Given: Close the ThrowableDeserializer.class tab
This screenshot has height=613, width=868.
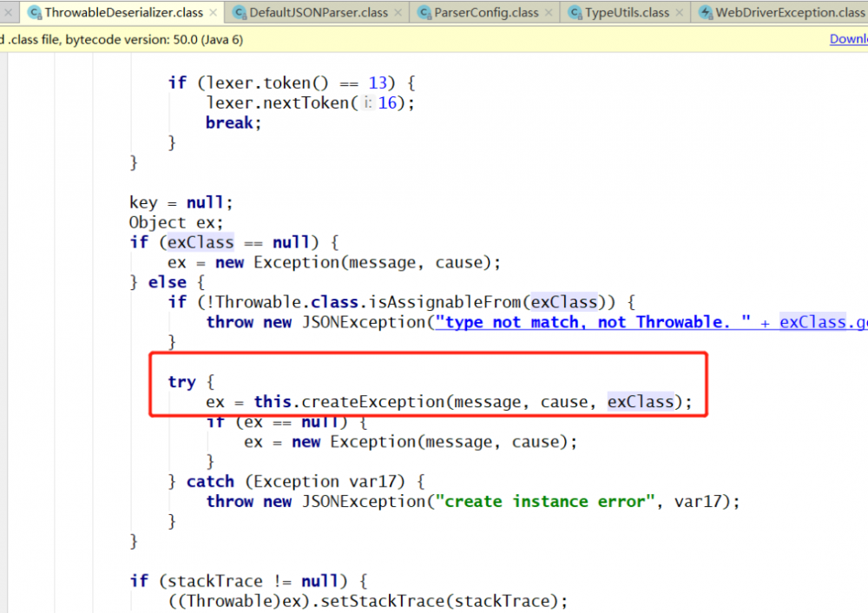Looking at the screenshot, I should (211, 13).
